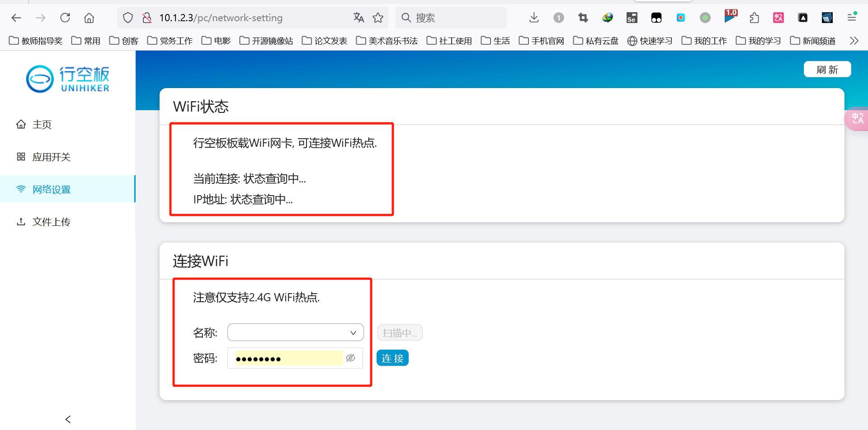This screenshot has width=868, height=430.
Task: Click the 连接 connect button
Action: (392, 358)
